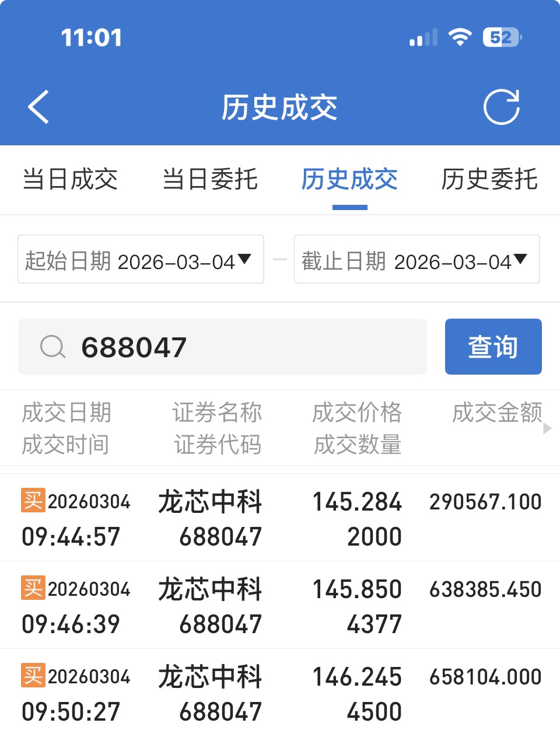Screen dimensions: 560x730
Task: Tap the battery indicator showing 52
Action: (x=502, y=38)
